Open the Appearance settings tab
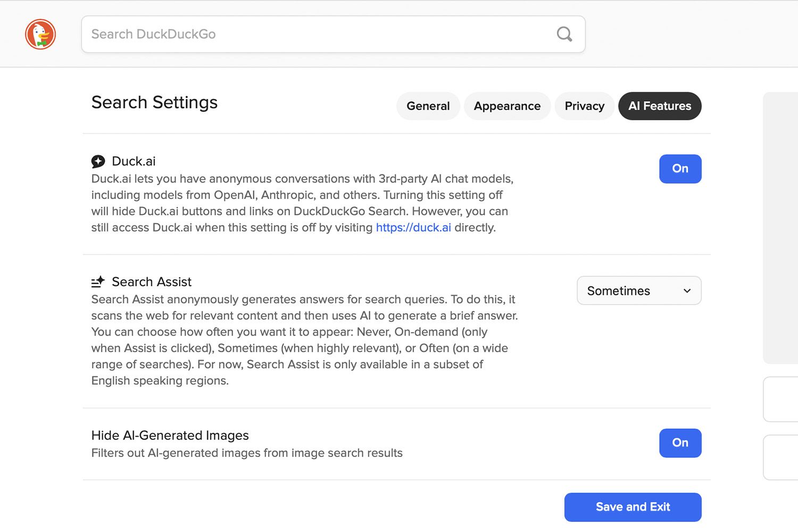798x532 pixels. click(x=507, y=106)
